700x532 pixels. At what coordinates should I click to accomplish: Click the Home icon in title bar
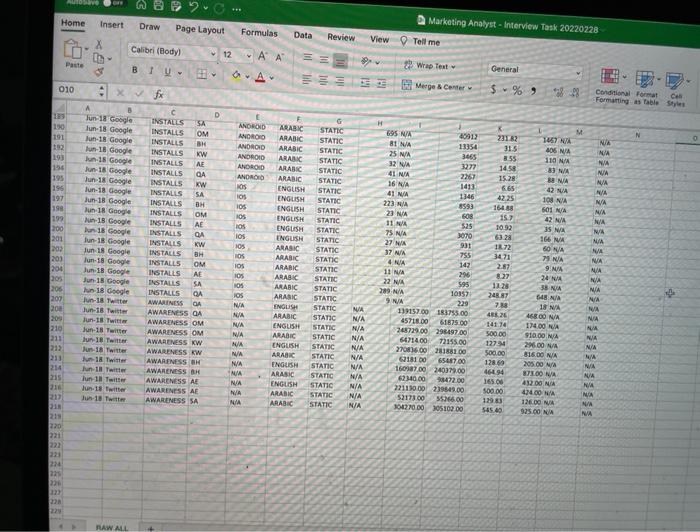coord(141,5)
